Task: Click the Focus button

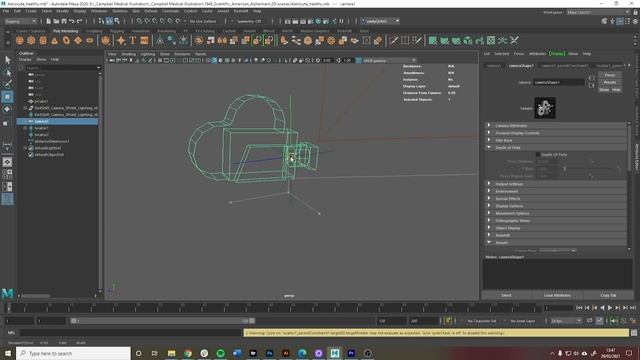Action: 610,75
